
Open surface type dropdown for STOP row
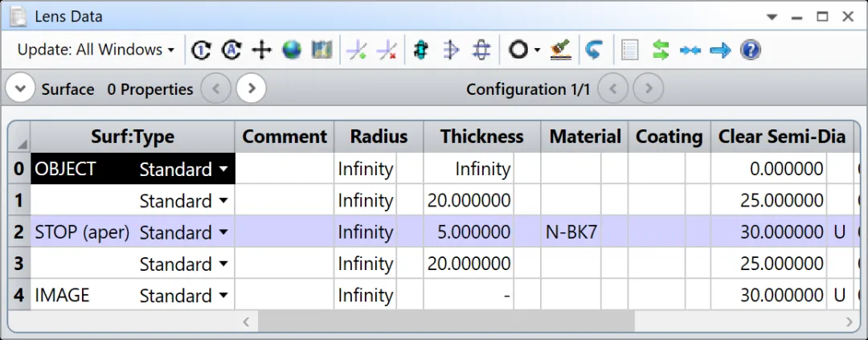223,232
